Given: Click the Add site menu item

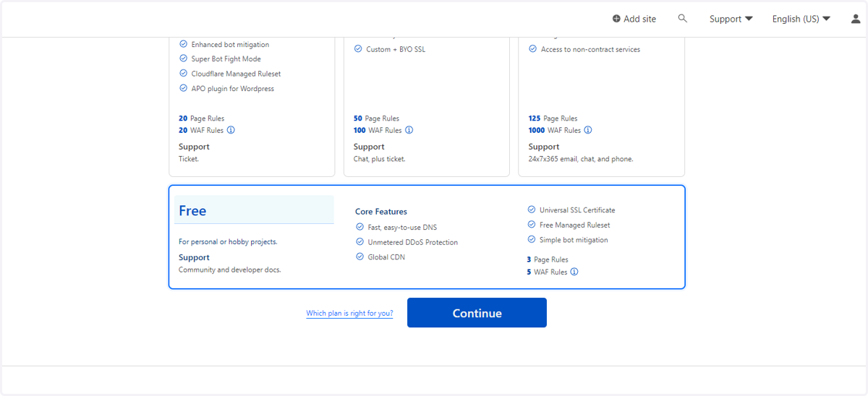Looking at the screenshot, I should point(634,19).
